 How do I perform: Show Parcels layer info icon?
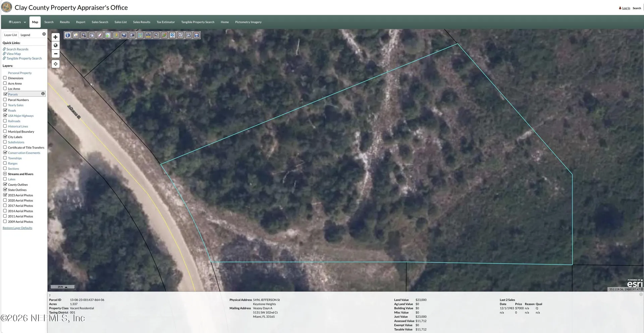coord(43,94)
